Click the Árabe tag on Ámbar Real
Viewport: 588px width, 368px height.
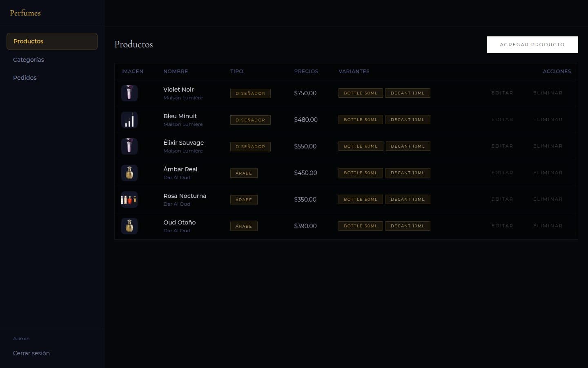pyautogui.click(x=244, y=173)
